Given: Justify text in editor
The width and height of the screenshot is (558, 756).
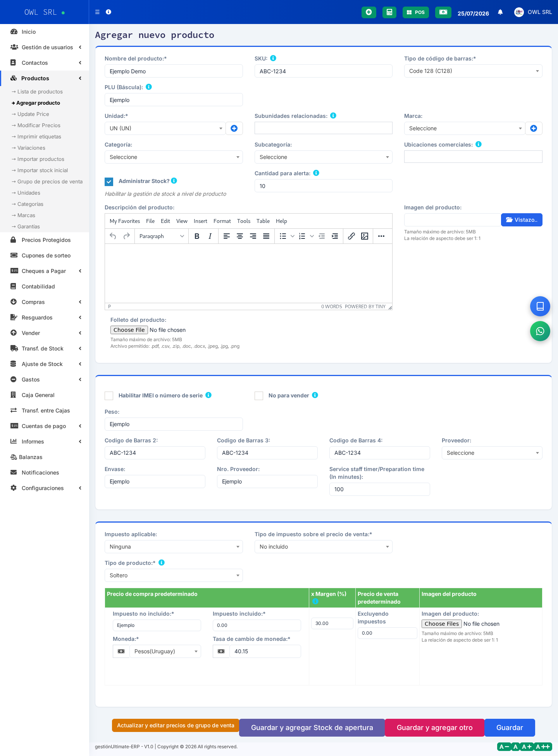Looking at the screenshot, I should coord(266,236).
